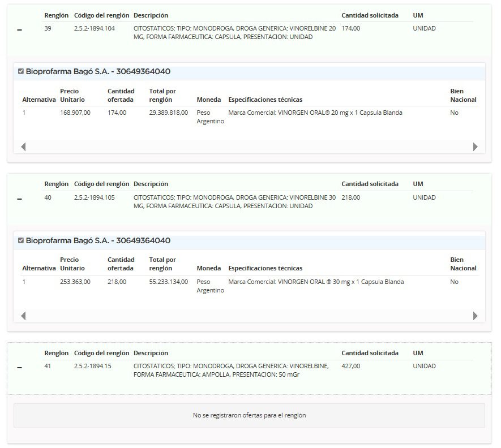501x448 pixels.
Task: Collapse row 39 with the minus icon
Action: tap(20, 30)
